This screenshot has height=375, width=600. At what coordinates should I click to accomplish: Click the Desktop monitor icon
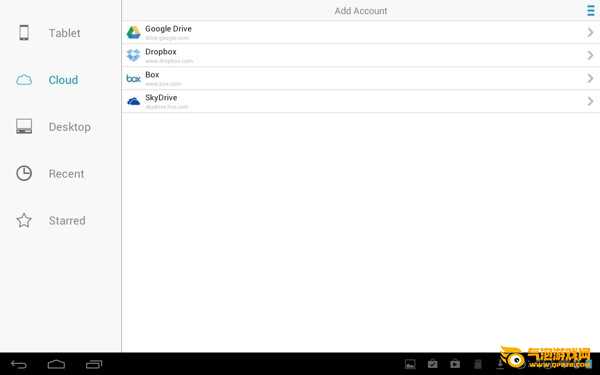24,126
